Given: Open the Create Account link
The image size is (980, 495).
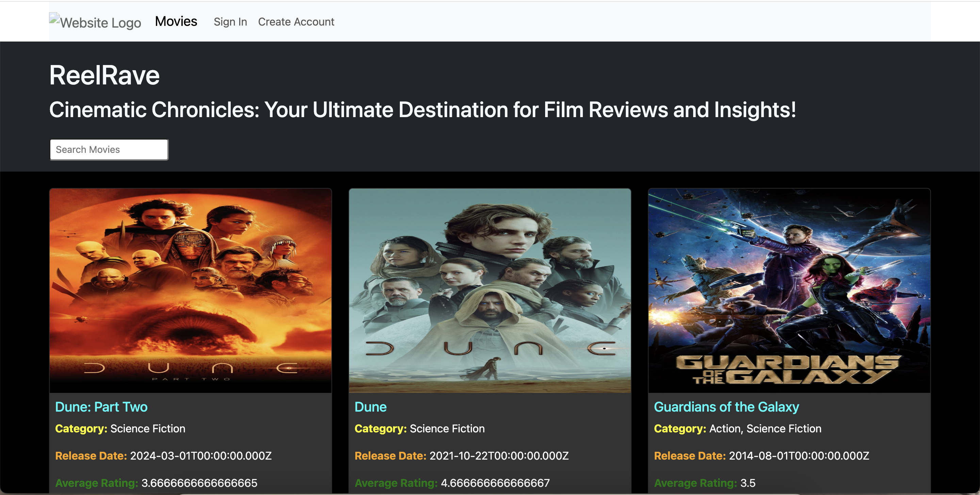Looking at the screenshot, I should (296, 22).
